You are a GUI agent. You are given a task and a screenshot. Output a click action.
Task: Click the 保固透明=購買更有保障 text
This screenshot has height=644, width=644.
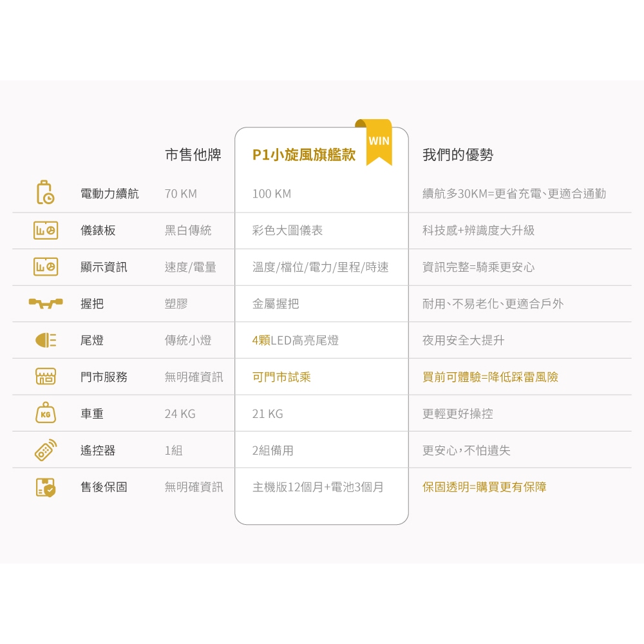point(484,487)
